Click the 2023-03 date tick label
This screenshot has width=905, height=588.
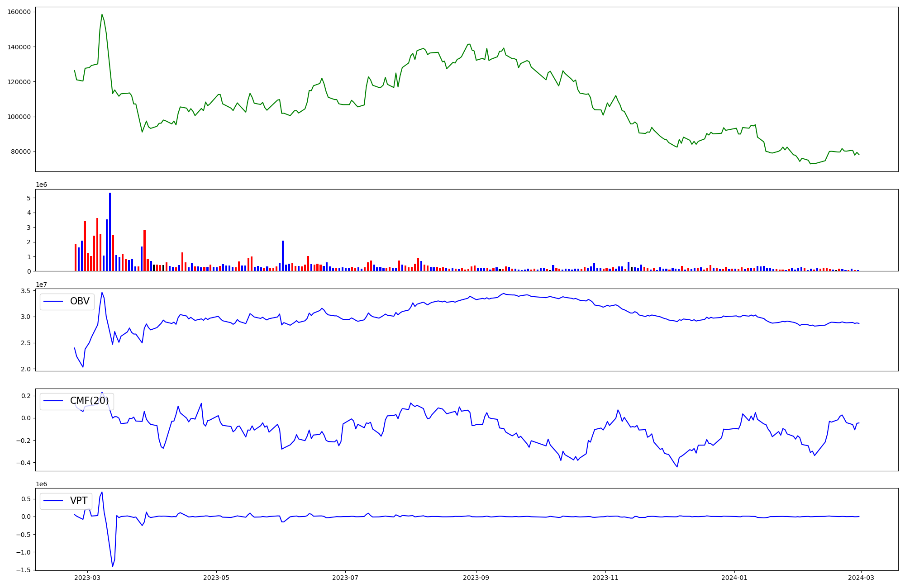87,578
